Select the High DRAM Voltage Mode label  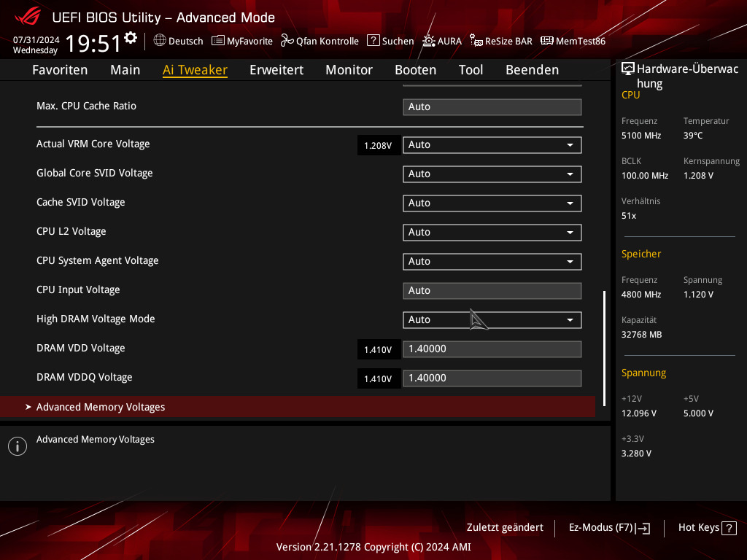[96, 319]
